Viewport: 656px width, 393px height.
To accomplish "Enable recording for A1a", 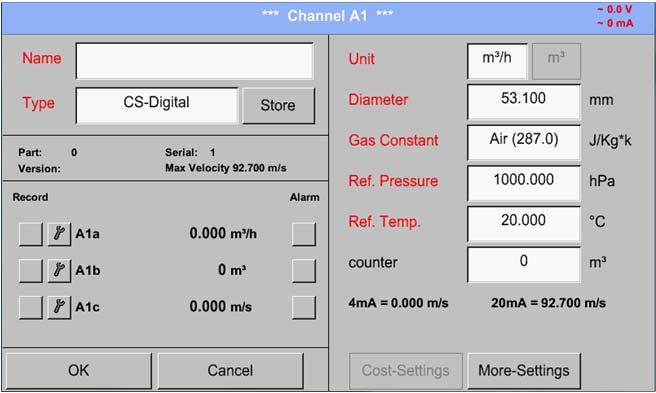I will (x=31, y=234).
